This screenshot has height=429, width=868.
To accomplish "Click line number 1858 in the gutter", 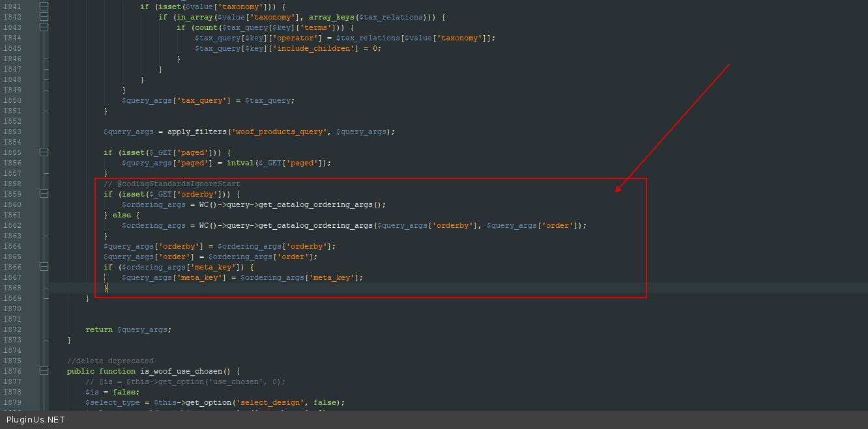I will coord(12,184).
